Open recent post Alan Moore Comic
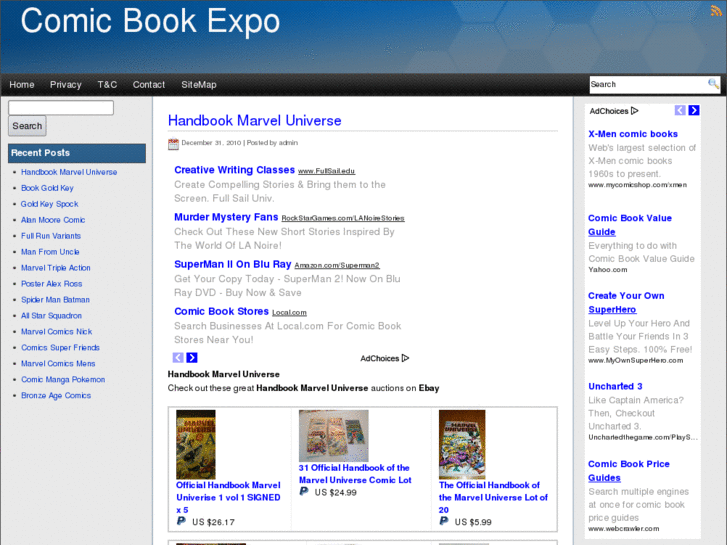 click(x=53, y=220)
